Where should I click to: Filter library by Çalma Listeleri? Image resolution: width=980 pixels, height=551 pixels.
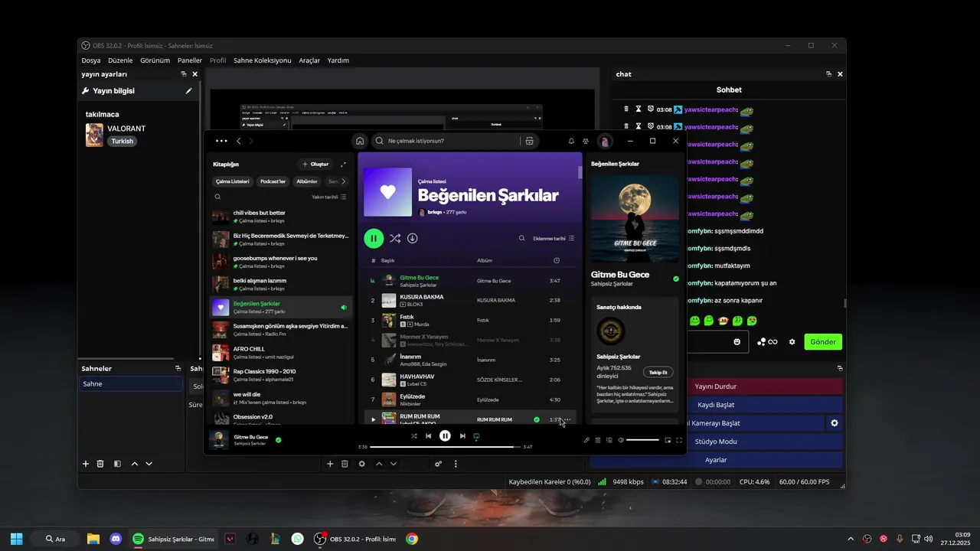pos(232,181)
